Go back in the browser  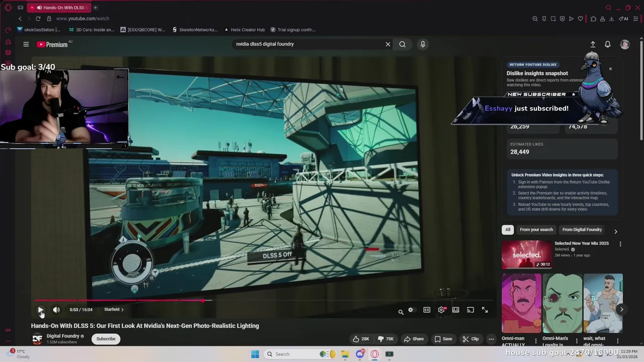click(20, 19)
